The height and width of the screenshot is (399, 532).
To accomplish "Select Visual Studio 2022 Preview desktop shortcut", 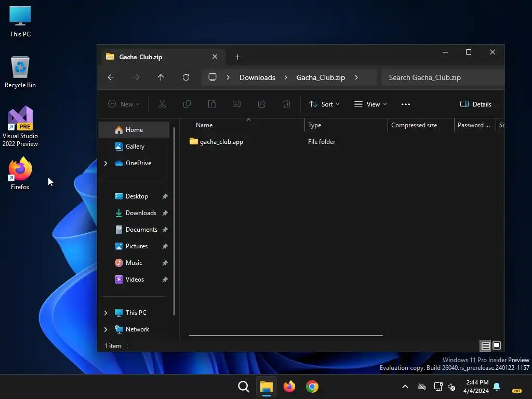I will coord(20,127).
